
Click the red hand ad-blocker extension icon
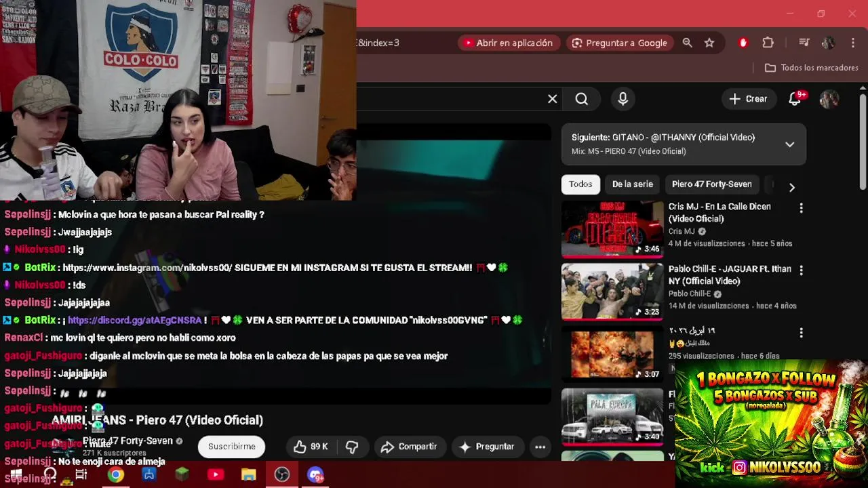pos(743,43)
